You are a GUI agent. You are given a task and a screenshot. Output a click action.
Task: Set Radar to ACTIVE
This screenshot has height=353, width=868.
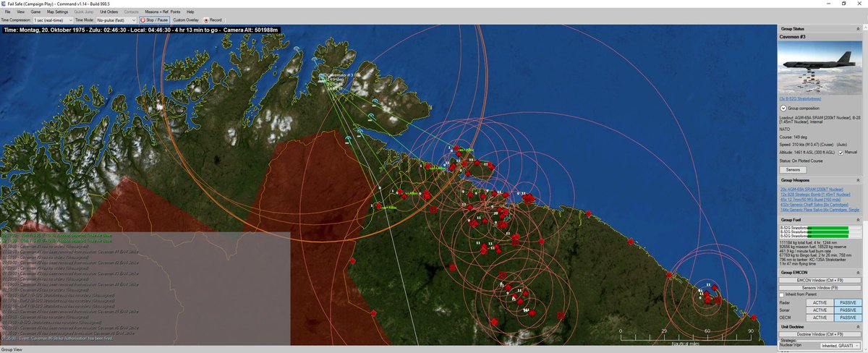click(x=820, y=303)
